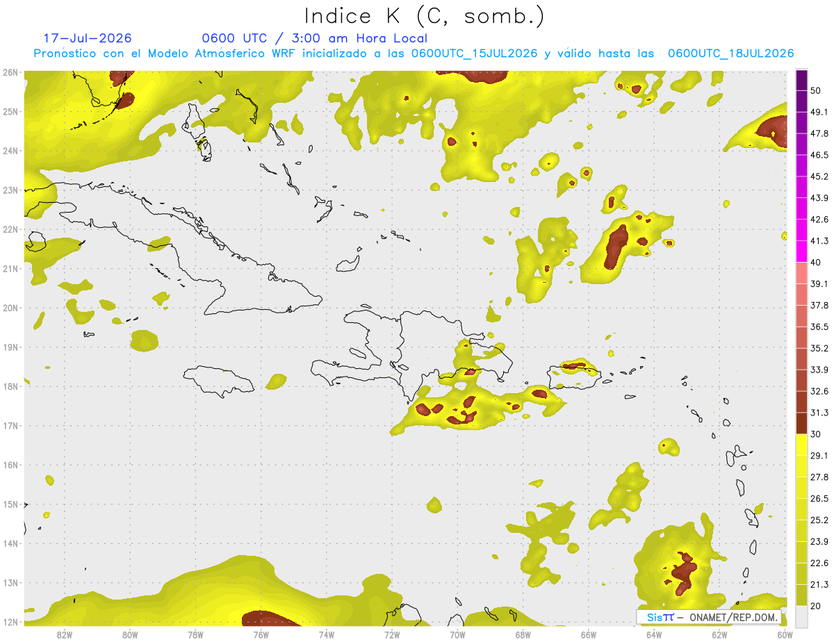Click the colorbar value "35.2"
Screen dimensions: 834x644
pyautogui.click(x=819, y=348)
